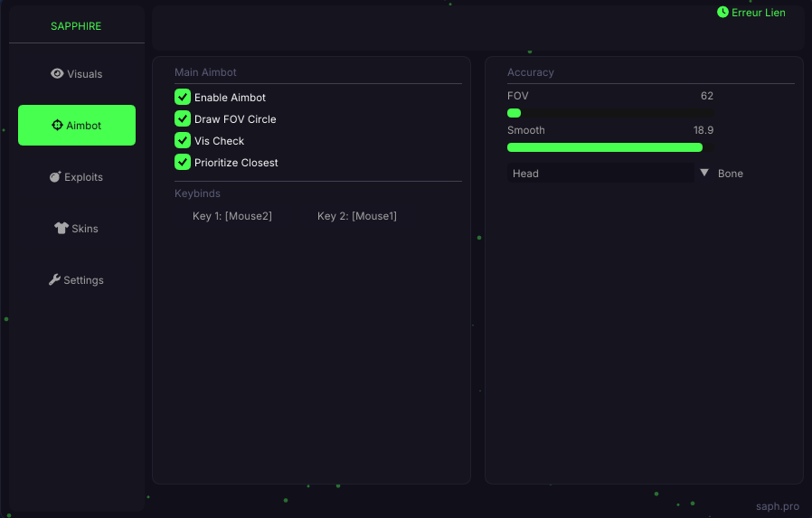The width and height of the screenshot is (812, 518).
Task: Open the saph.pro link
Action: pos(778,506)
